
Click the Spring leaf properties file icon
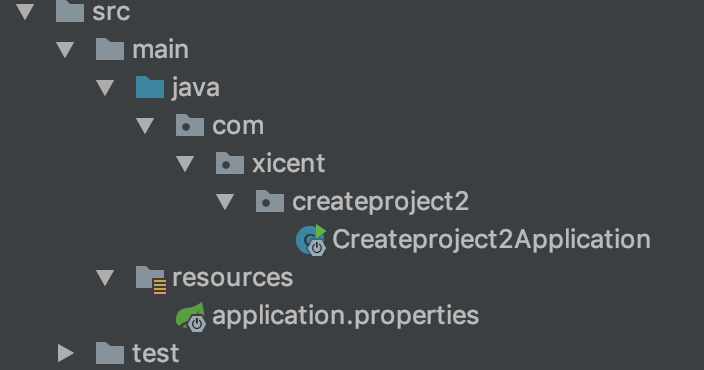[x=191, y=317]
